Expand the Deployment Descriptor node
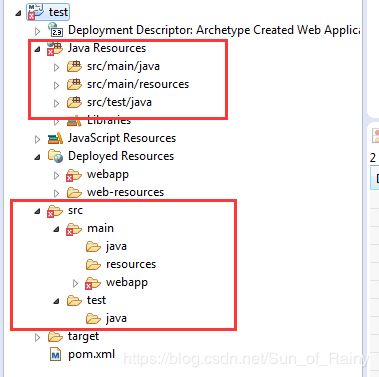379x377 pixels. point(37,31)
